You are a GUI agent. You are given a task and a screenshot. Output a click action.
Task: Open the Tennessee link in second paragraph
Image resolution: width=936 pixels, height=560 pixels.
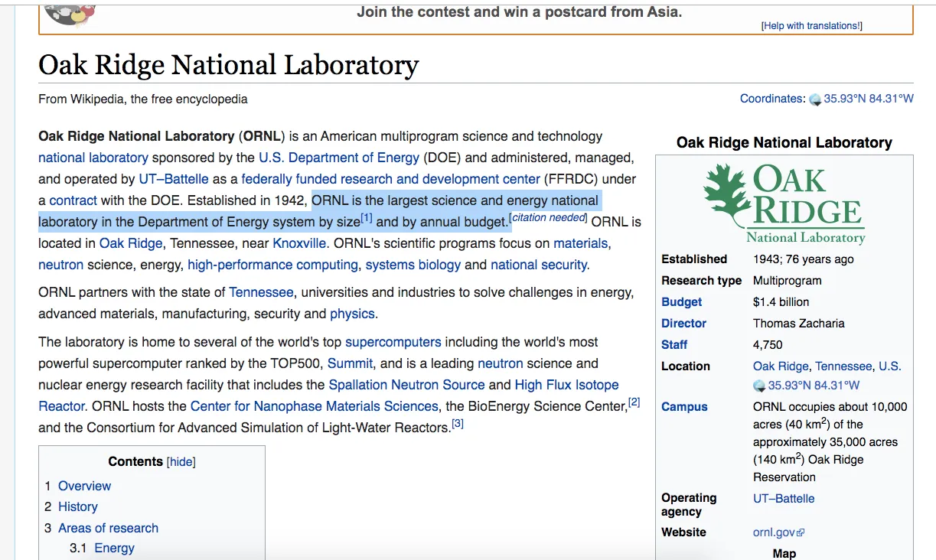[261, 292]
